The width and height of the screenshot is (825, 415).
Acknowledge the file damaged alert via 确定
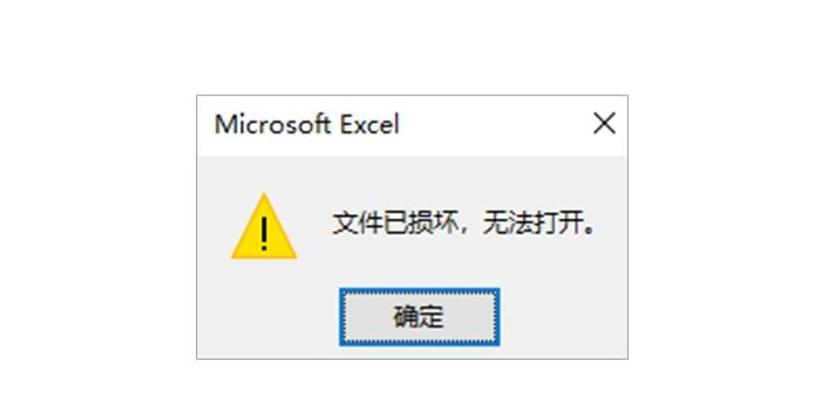click(x=419, y=317)
